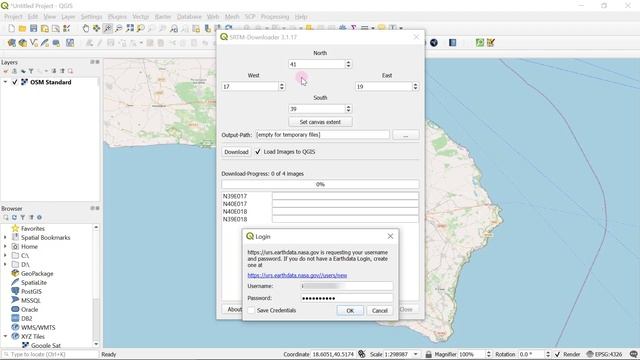
Task: Toggle the scale lock icon in status bar
Action: (x=429, y=354)
